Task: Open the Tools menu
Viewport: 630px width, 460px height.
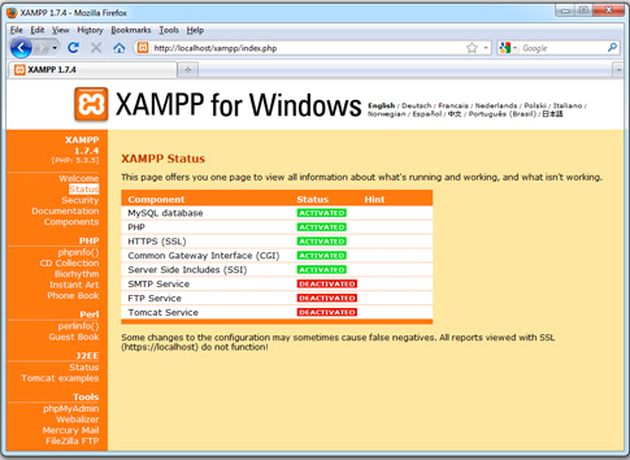Action: point(169,30)
